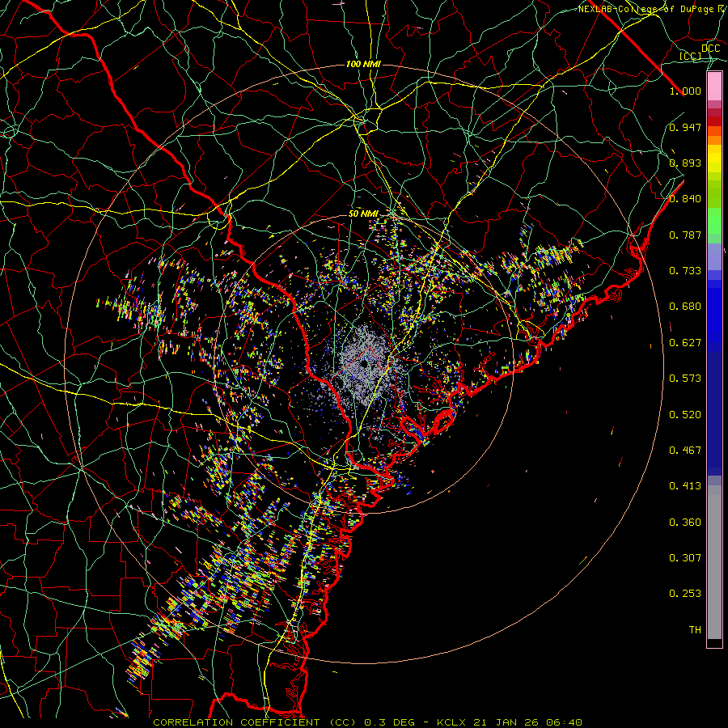This screenshot has height=728, width=728.
Task: Click the "50 NMI" range ring label
Action: point(363,214)
